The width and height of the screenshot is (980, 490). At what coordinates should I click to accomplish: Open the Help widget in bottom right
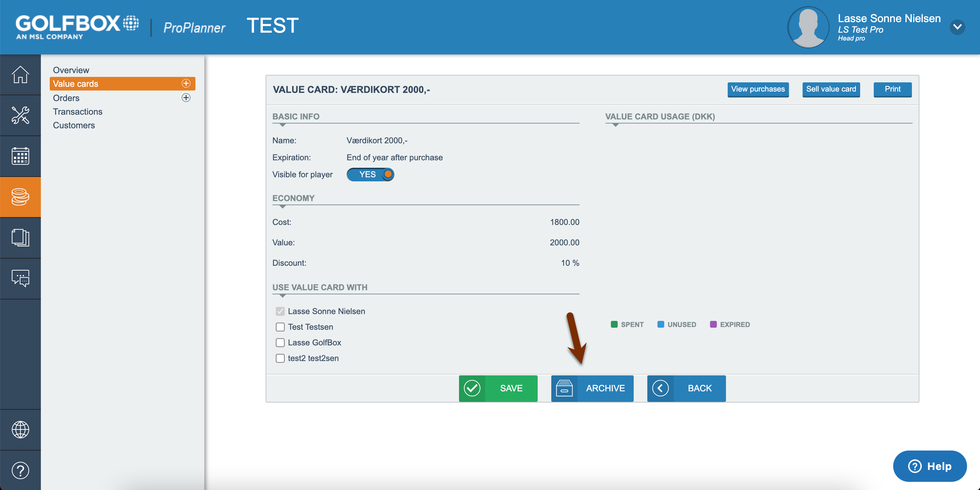point(929,466)
